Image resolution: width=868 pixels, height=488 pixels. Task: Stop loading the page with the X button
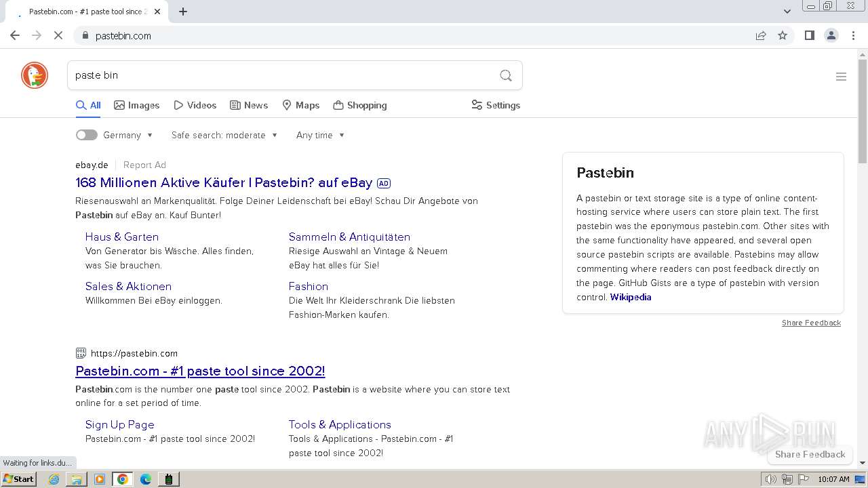[x=58, y=35]
